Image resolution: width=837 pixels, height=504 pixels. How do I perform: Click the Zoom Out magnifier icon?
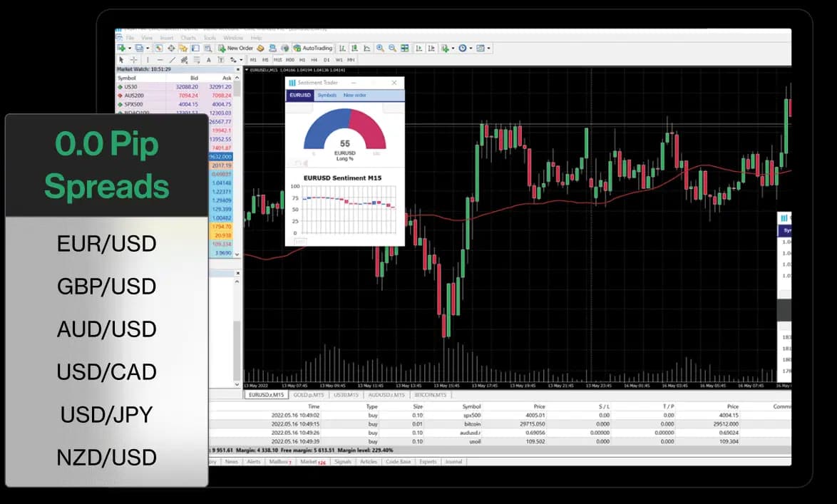(x=392, y=48)
